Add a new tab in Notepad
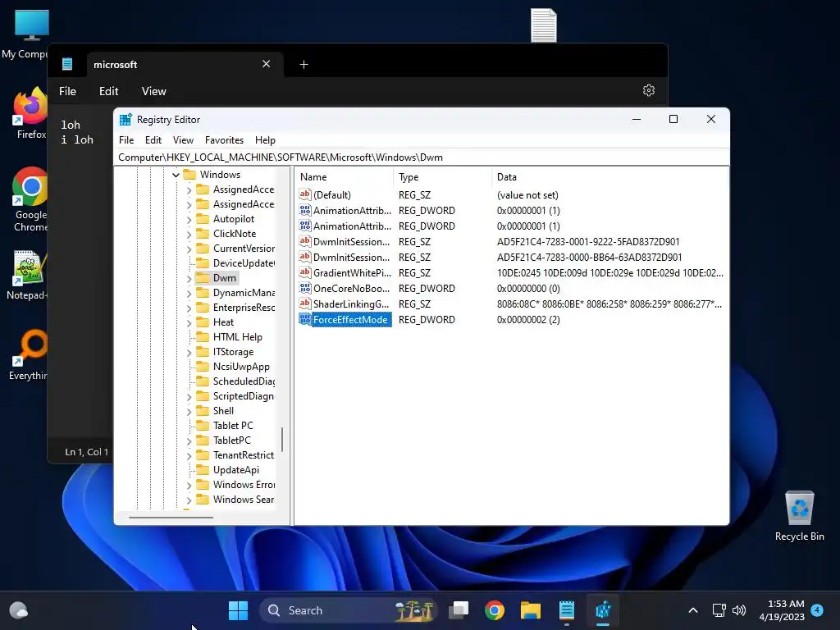Image resolution: width=840 pixels, height=630 pixels. 304,64
